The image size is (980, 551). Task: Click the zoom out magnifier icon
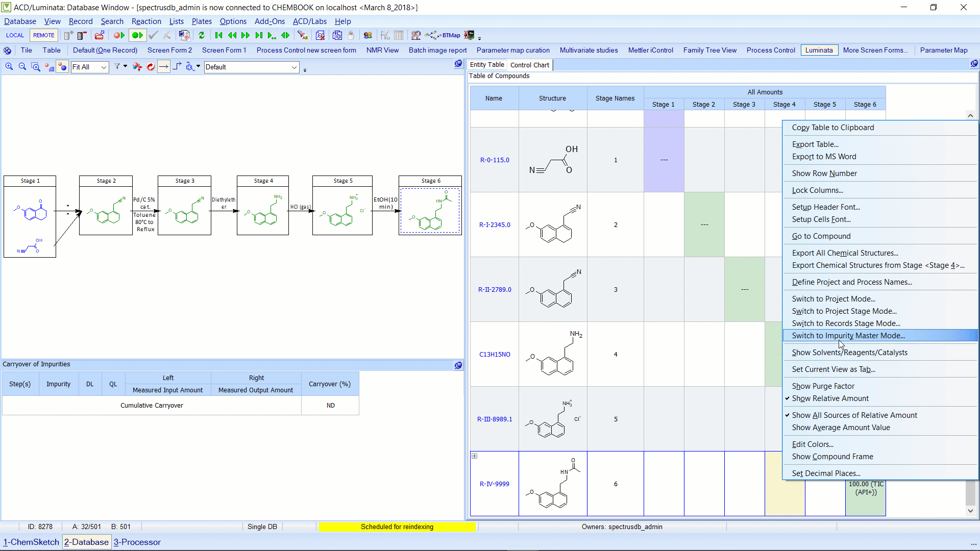[x=22, y=67]
